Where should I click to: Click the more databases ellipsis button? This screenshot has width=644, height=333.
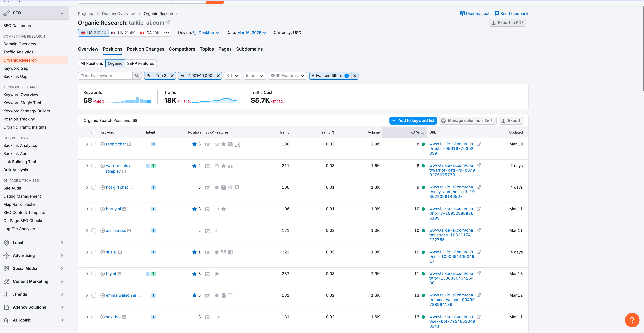click(x=166, y=33)
